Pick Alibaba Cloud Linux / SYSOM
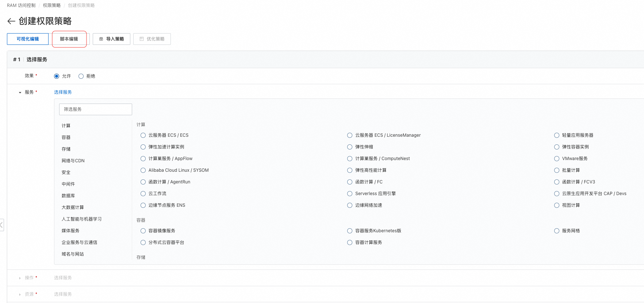 click(143, 170)
